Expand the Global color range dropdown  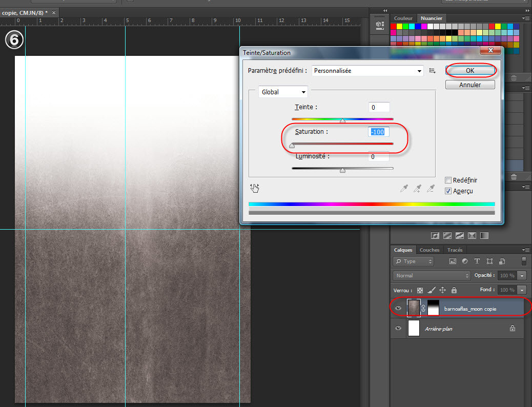tap(283, 92)
